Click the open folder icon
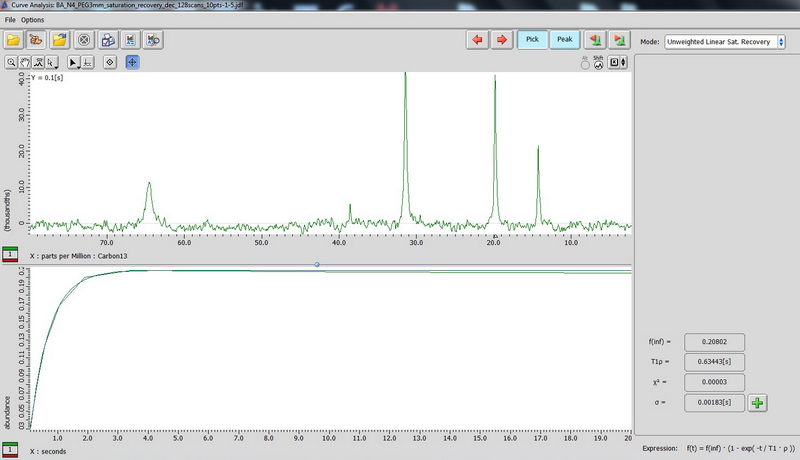Image resolution: width=800 pixels, height=460 pixels. [x=14, y=40]
